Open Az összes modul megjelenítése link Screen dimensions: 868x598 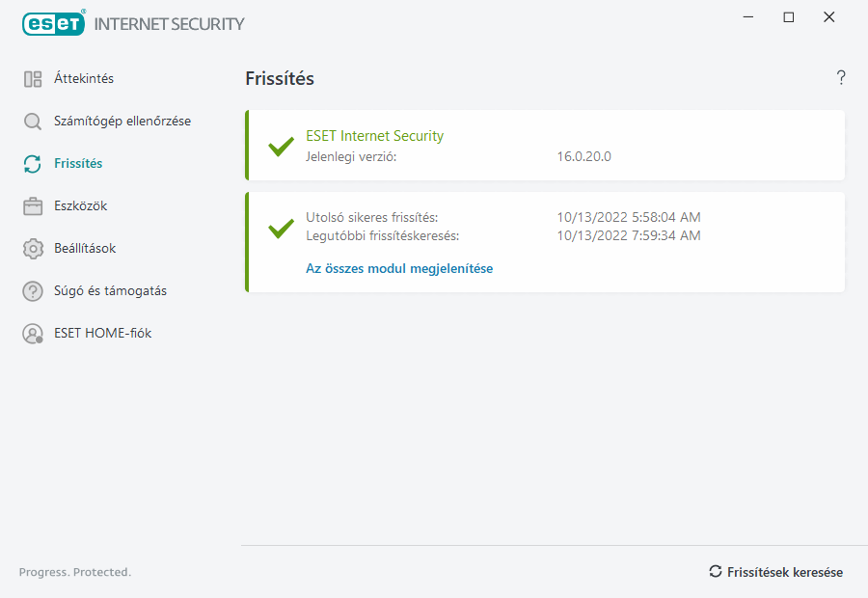(x=399, y=269)
